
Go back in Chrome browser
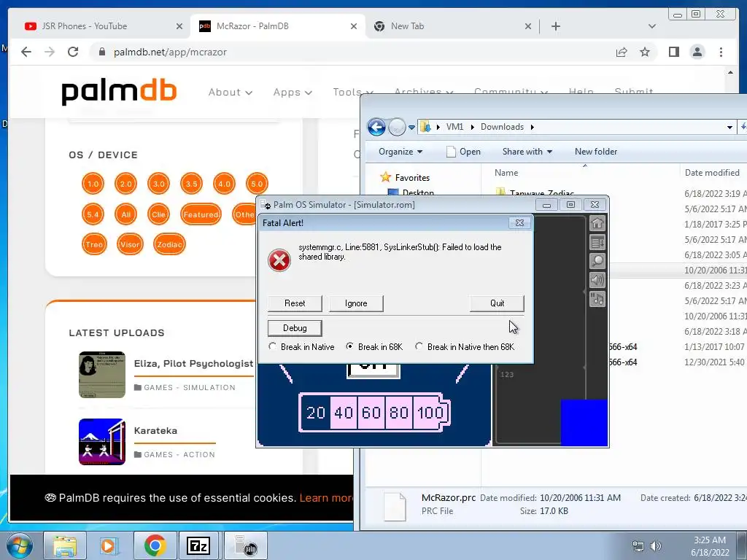(26, 52)
